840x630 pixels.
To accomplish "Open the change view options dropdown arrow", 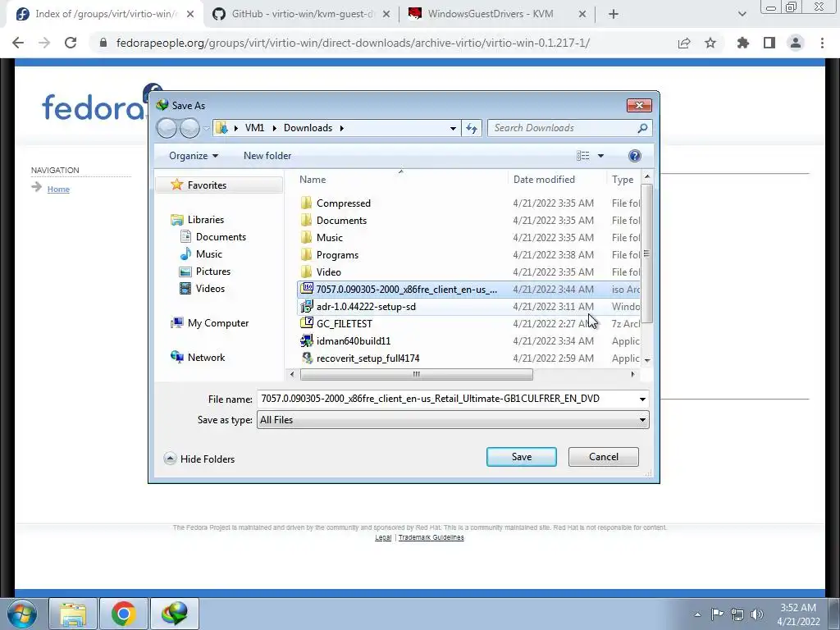I will click(x=600, y=156).
